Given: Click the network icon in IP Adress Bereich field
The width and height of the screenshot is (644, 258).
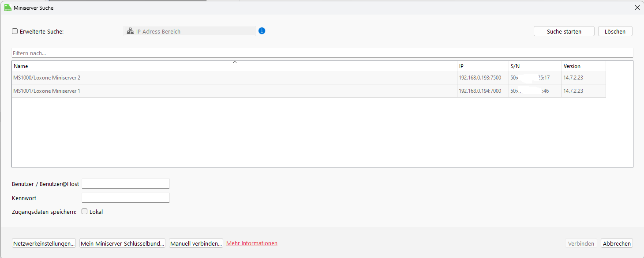Looking at the screenshot, I should (130, 31).
